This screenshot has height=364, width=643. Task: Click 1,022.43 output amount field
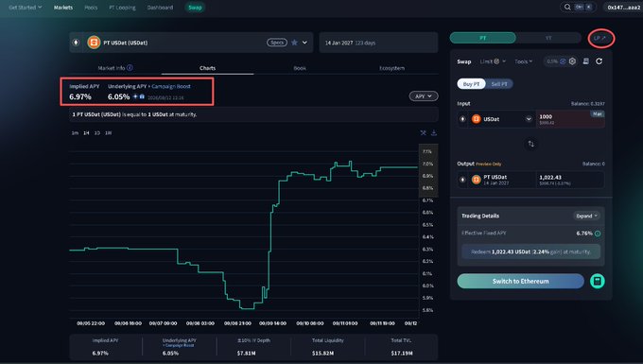(x=570, y=180)
